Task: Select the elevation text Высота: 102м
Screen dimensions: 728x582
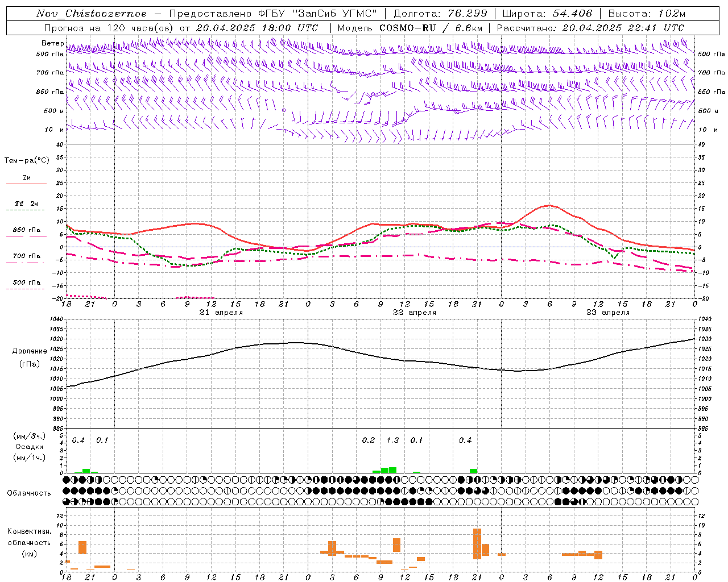Action: [x=647, y=14]
